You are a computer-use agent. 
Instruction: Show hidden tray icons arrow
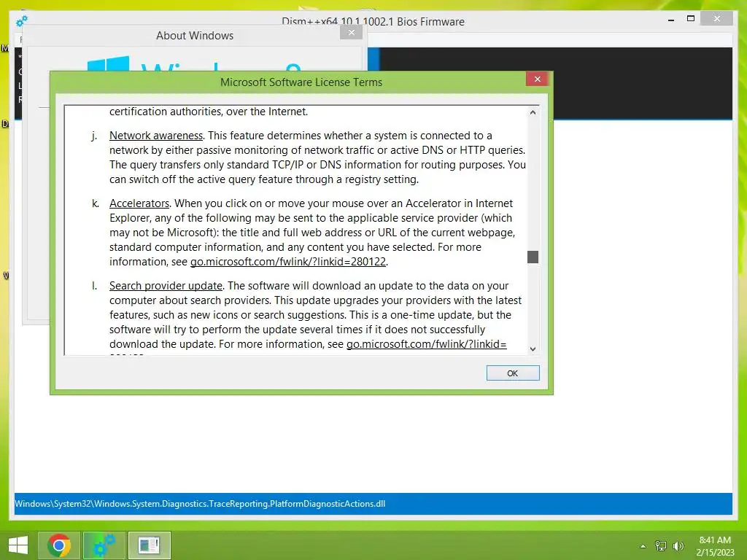click(643, 546)
